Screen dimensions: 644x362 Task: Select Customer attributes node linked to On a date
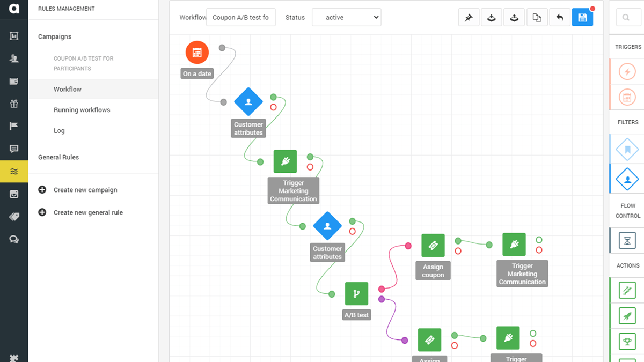[x=248, y=101]
